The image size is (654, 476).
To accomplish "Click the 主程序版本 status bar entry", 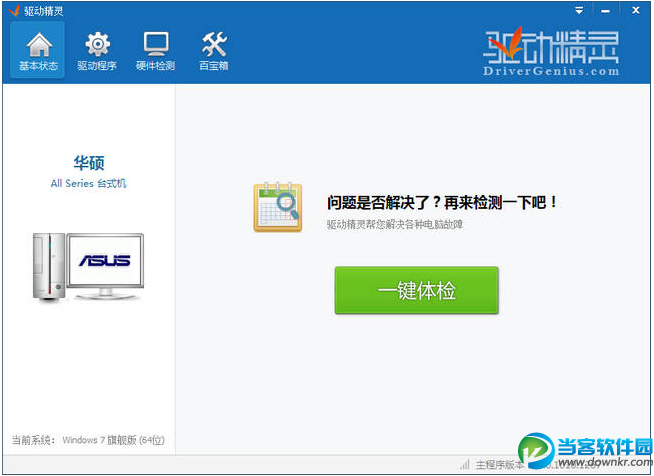I will (x=499, y=464).
